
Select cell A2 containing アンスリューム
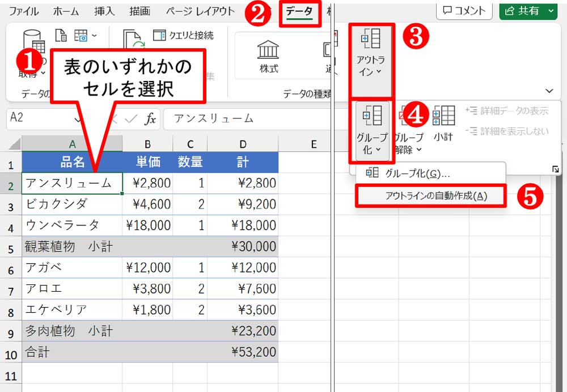click(x=71, y=182)
